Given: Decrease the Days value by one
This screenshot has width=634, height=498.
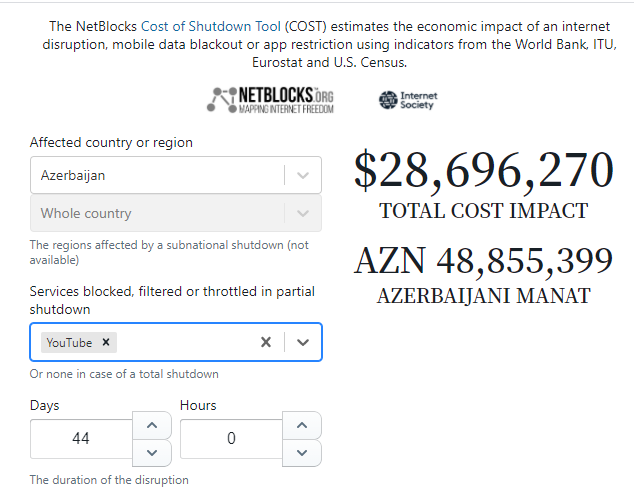Looking at the screenshot, I should click(x=152, y=453).
